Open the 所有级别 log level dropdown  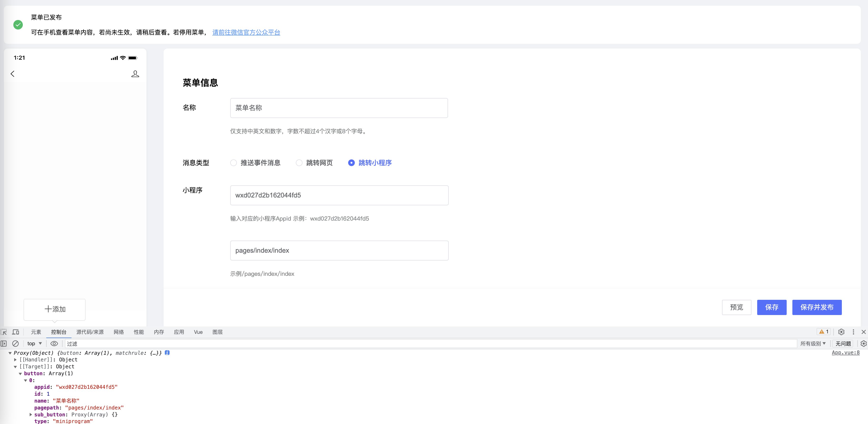coord(813,343)
